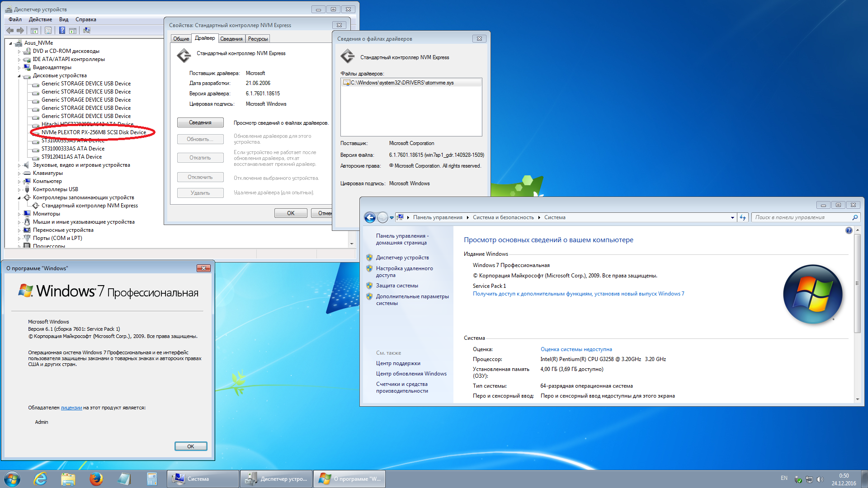Launch Internet Explorer from the taskbar

pyautogui.click(x=41, y=479)
